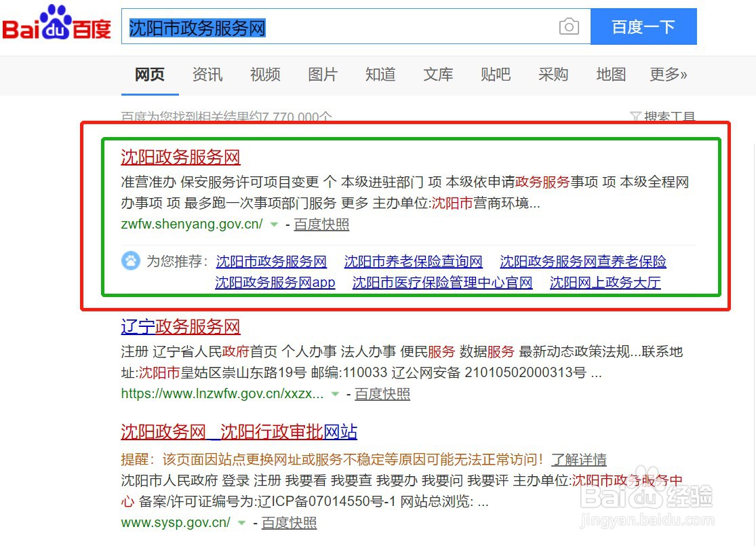Switch to the 知道 tab
Viewport: 756px width, 546px height.
pyautogui.click(x=380, y=75)
